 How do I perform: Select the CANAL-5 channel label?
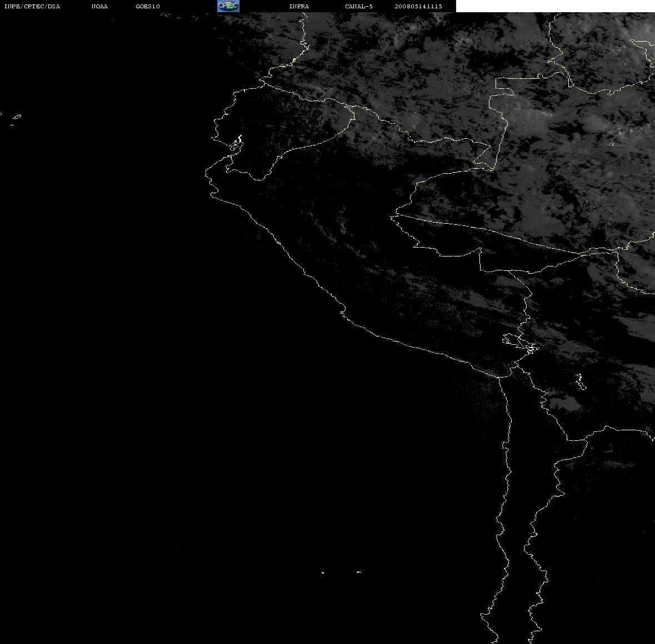coord(359,6)
